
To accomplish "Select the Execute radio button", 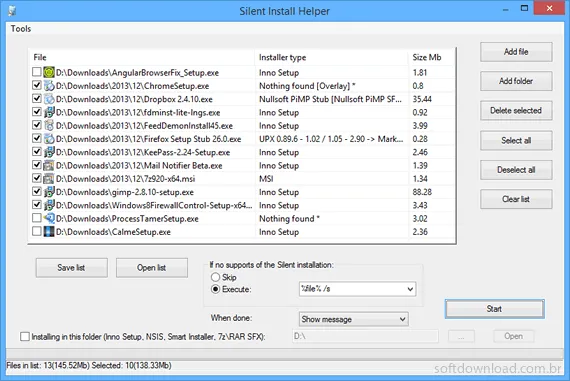I will point(216,289).
